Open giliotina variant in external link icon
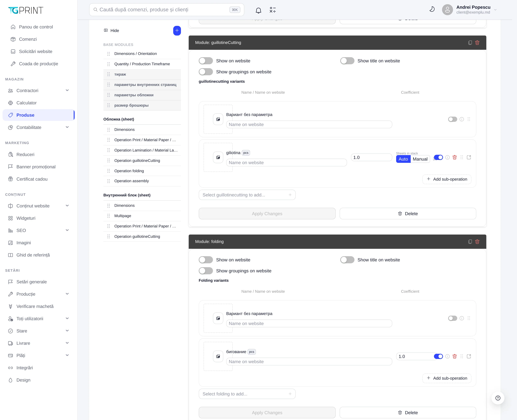This screenshot has height=420, width=517. click(x=469, y=157)
